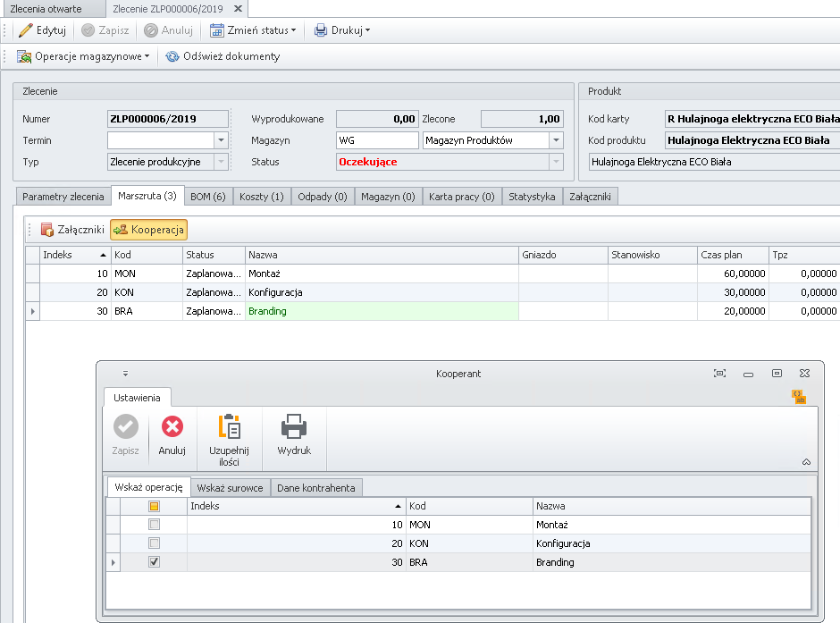Viewport: 840px width, 623px height.
Task: Expand the Zmień status menu arrow
Action: coord(294,30)
